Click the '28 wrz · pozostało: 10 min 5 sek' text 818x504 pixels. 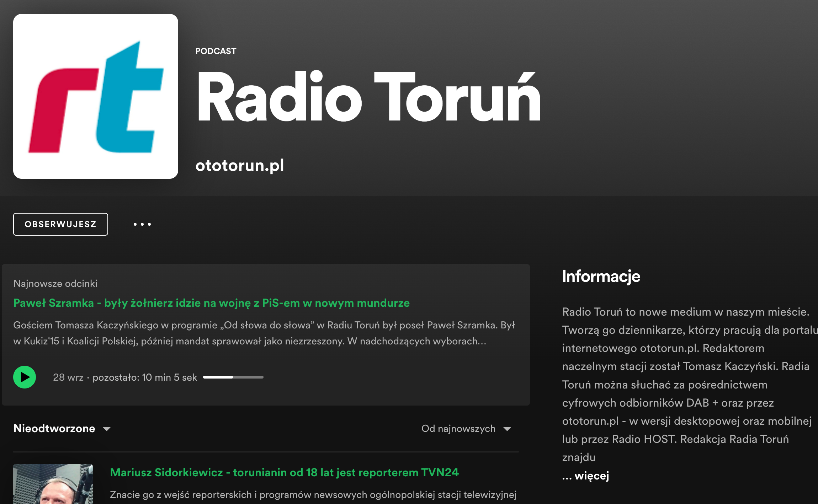click(125, 377)
